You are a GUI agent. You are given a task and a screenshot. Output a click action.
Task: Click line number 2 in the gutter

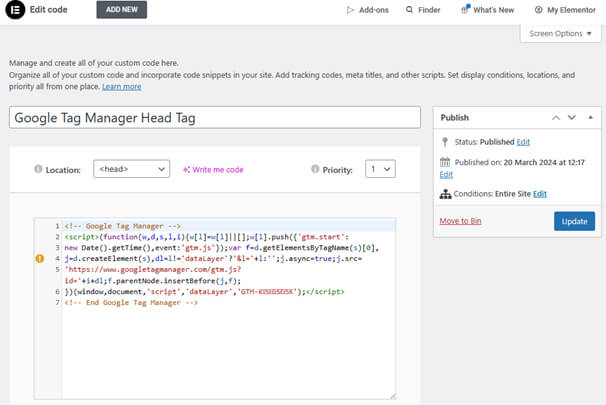click(58, 237)
